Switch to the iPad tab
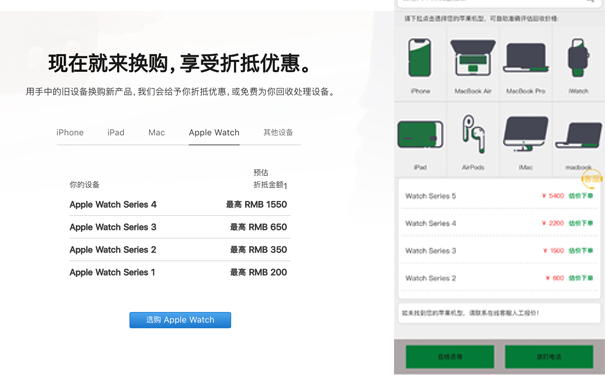 pos(116,132)
